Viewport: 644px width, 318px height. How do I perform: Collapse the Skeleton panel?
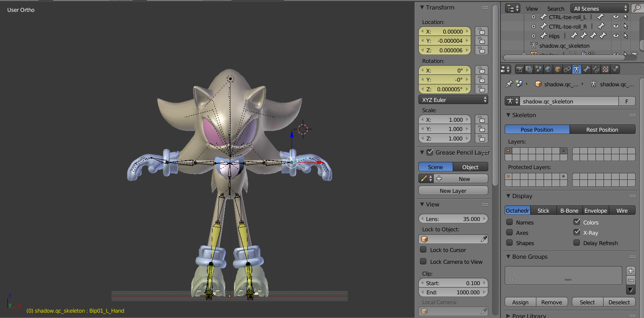point(508,115)
